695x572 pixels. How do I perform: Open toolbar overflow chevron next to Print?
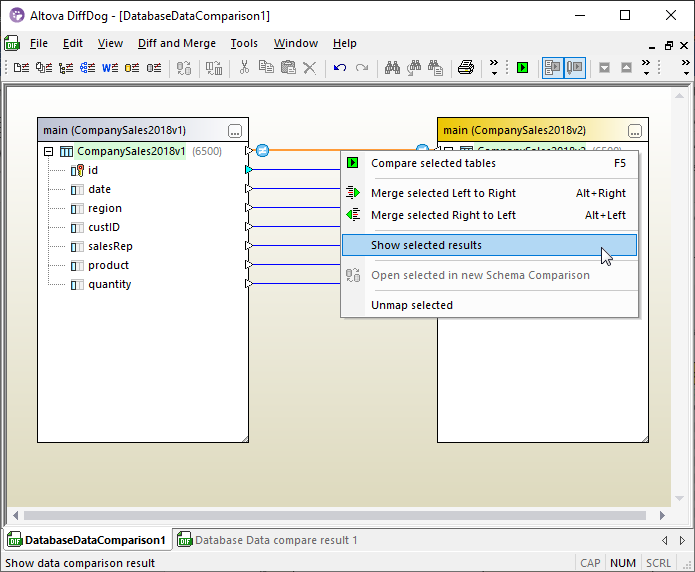[493, 68]
